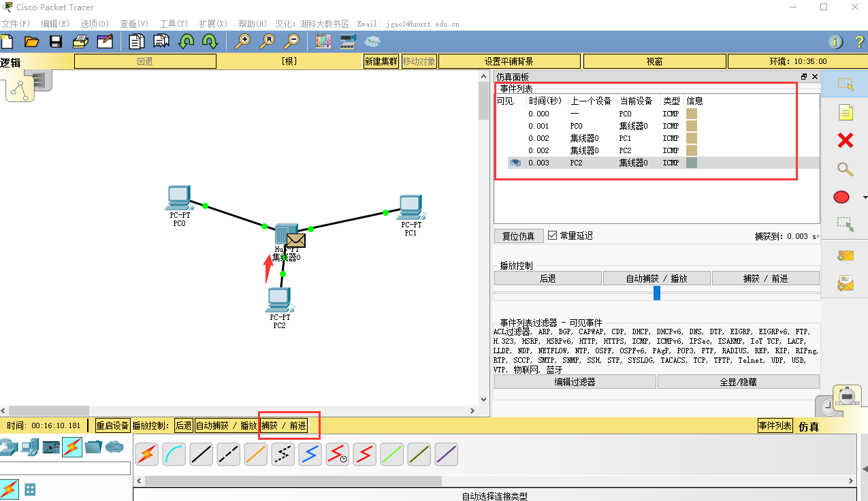The width and height of the screenshot is (868, 501).
Task: Click the playback speed slider
Action: pos(656,293)
